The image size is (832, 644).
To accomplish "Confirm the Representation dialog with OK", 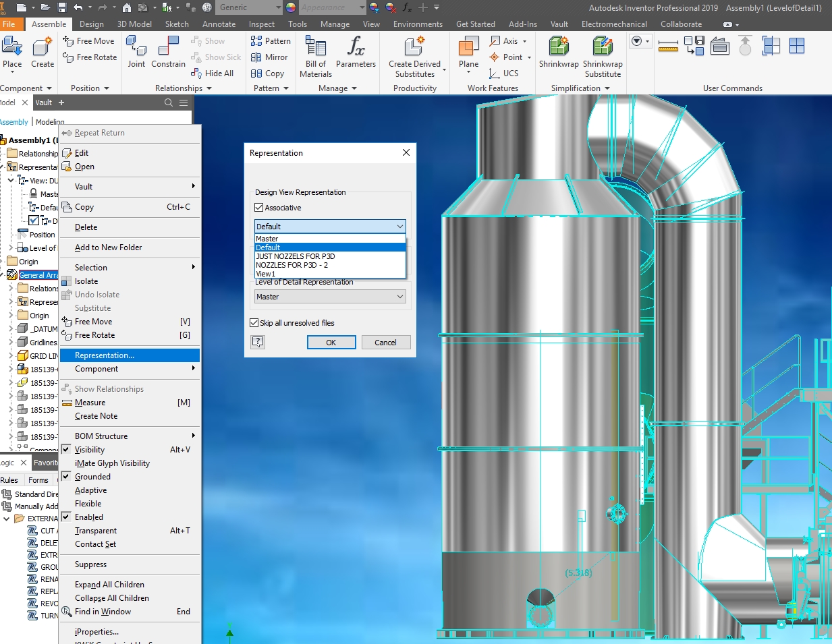I will [331, 342].
